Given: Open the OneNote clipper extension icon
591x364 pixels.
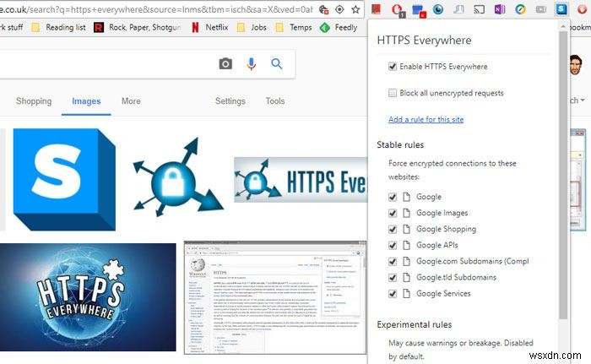Looking at the screenshot, I should tap(500, 9).
